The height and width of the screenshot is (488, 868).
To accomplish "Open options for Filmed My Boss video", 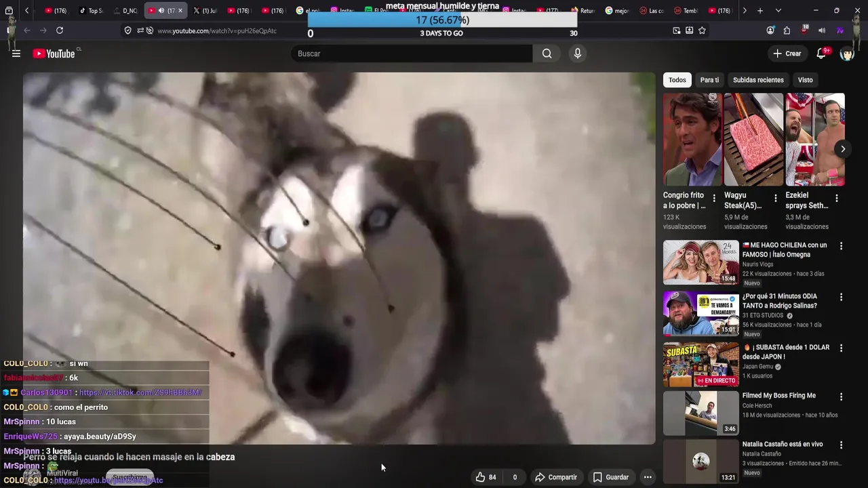I will click(x=841, y=396).
